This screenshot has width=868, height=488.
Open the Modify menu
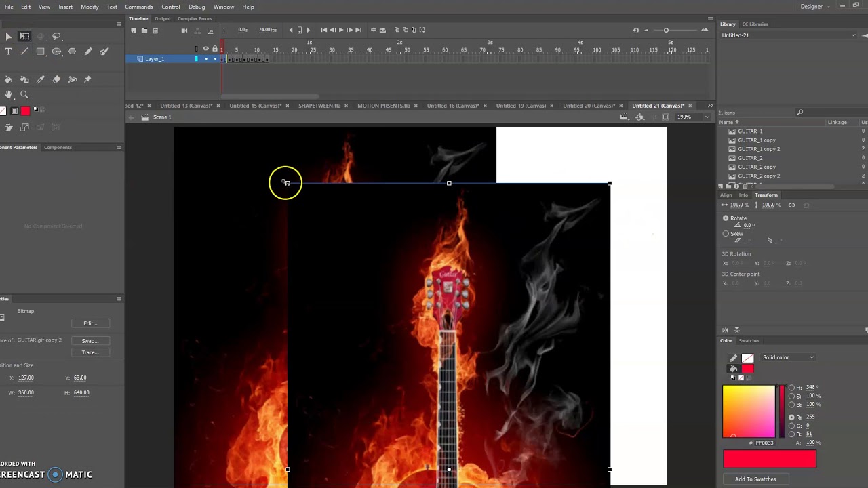point(90,7)
